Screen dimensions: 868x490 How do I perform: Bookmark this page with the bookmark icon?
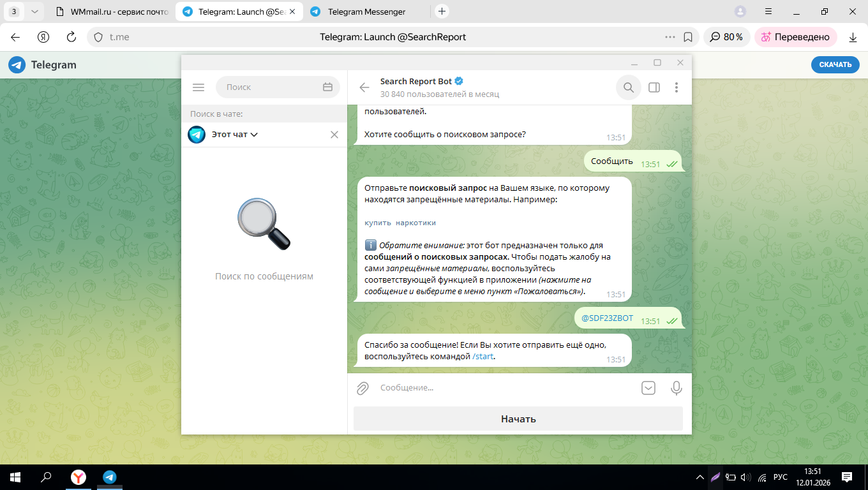(x=688, y=37)
